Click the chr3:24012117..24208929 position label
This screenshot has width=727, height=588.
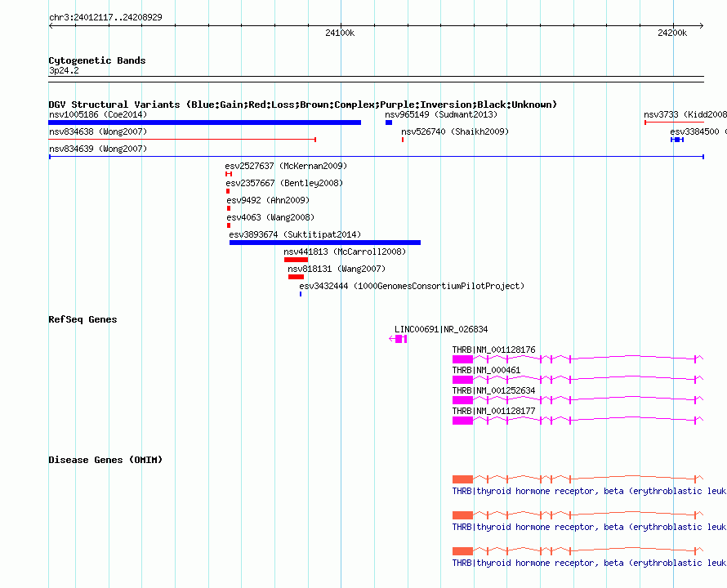(105, 17)
